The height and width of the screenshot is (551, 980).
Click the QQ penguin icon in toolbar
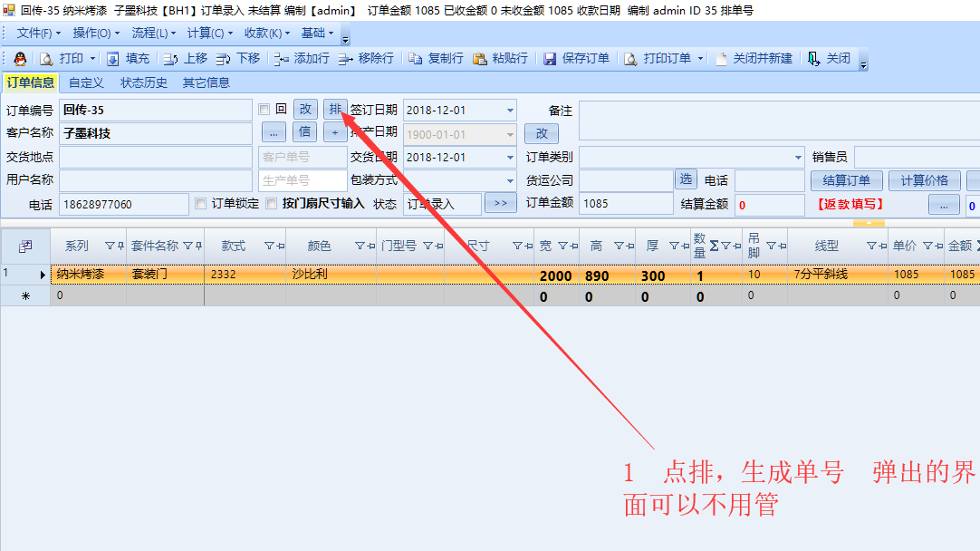(20, 59)
